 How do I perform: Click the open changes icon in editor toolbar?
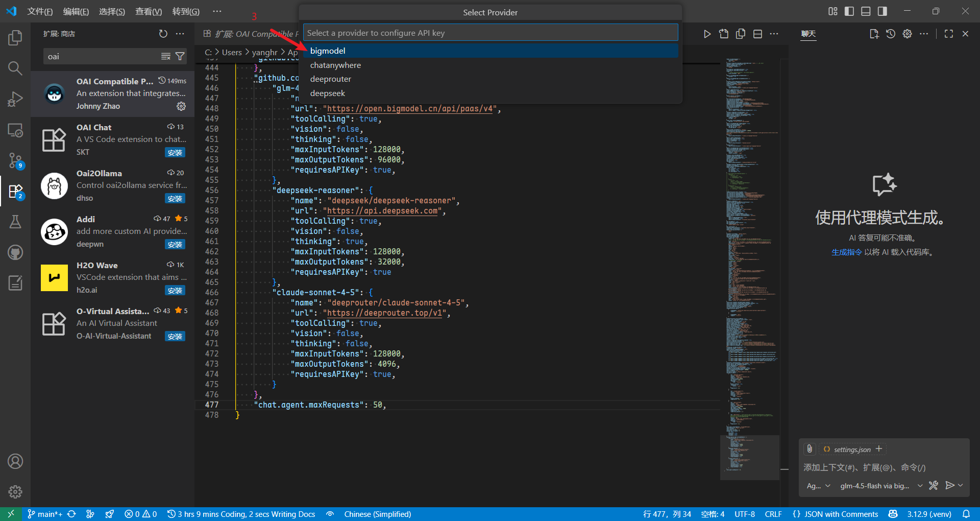[724, 34]
